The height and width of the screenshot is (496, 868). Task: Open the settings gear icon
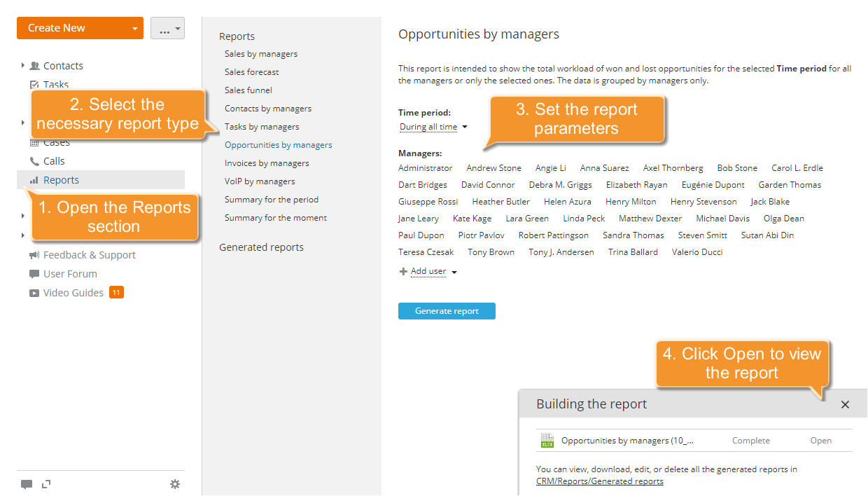(175, 484)
